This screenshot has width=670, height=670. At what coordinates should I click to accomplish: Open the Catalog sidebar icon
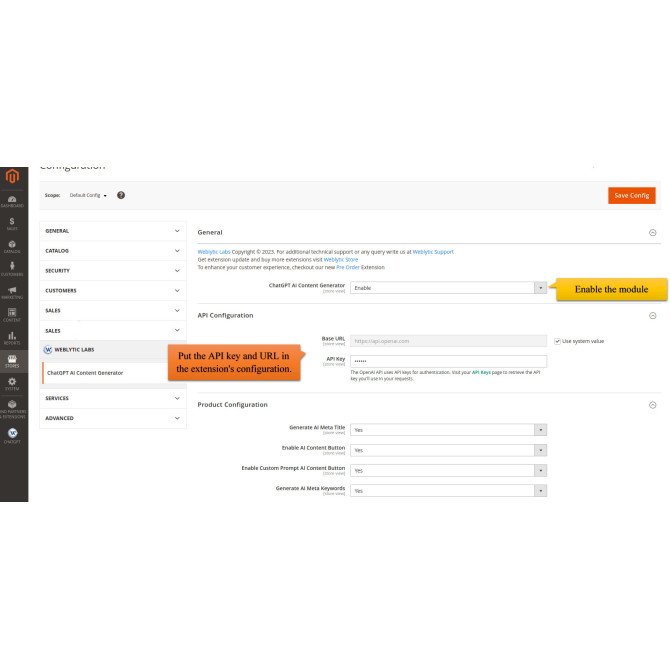click(x=12, y=247)
